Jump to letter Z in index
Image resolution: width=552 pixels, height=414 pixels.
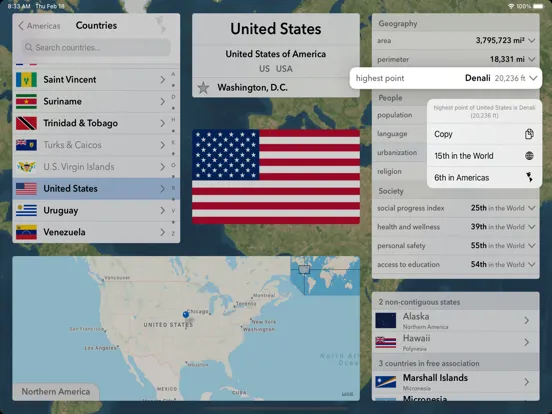click(x=173, y=233)
